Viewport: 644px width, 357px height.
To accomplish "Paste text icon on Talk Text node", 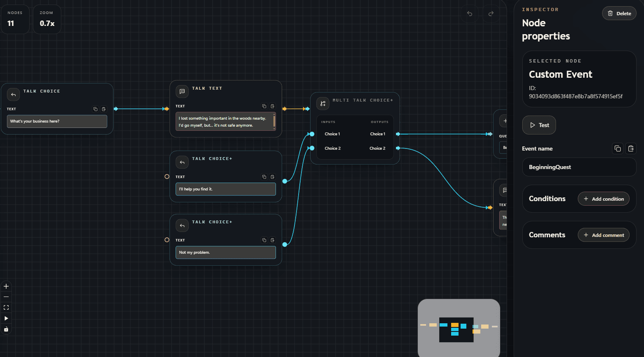I will pos(272,106).
